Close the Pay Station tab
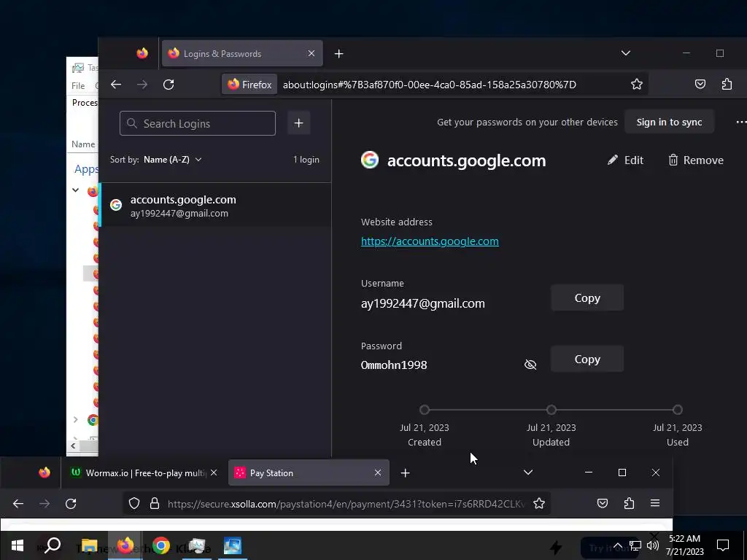The image size is (747, 560). pos(378,472)
